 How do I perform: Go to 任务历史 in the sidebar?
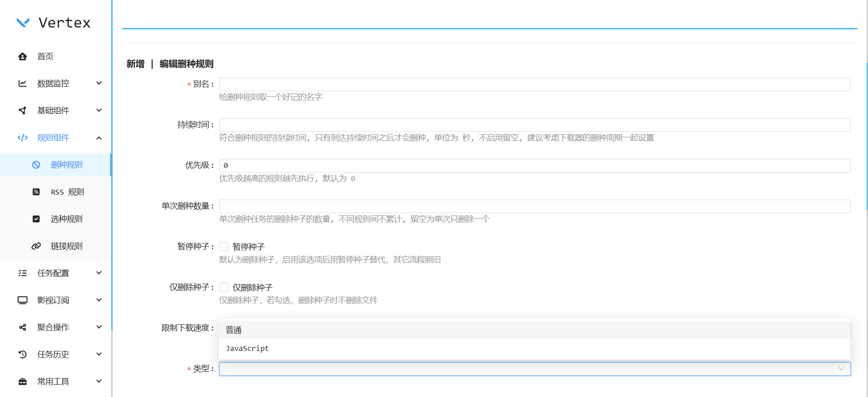53,355
